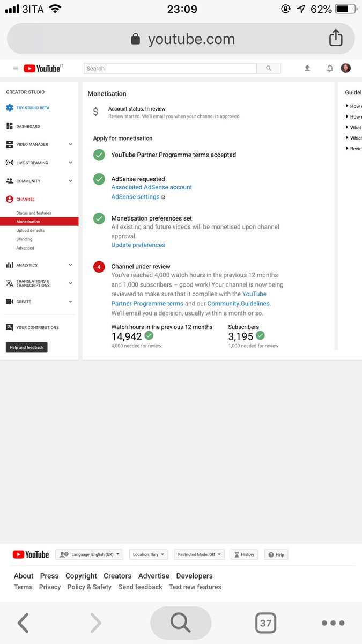
Task: Select Branding menu item
Action: coord(24,239)
